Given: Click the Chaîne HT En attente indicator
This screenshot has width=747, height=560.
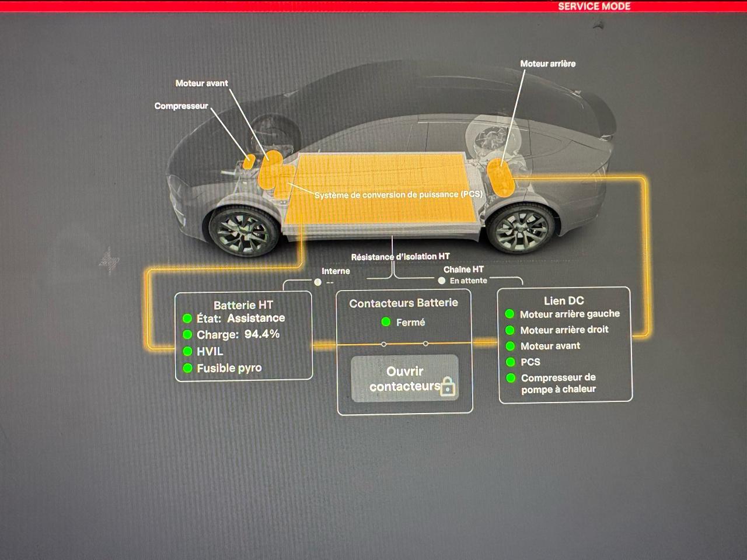Looking at the screenshot, I should coord(442,281).
